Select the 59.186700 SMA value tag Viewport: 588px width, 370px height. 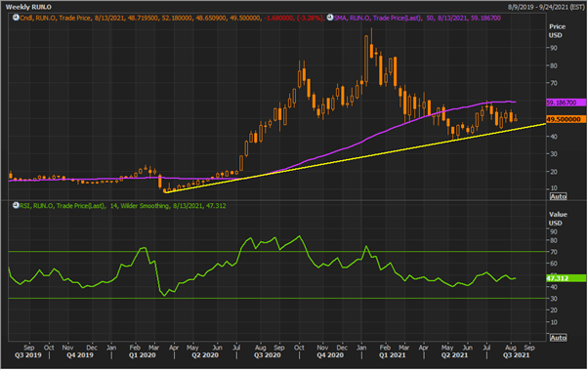pos(567,103)
